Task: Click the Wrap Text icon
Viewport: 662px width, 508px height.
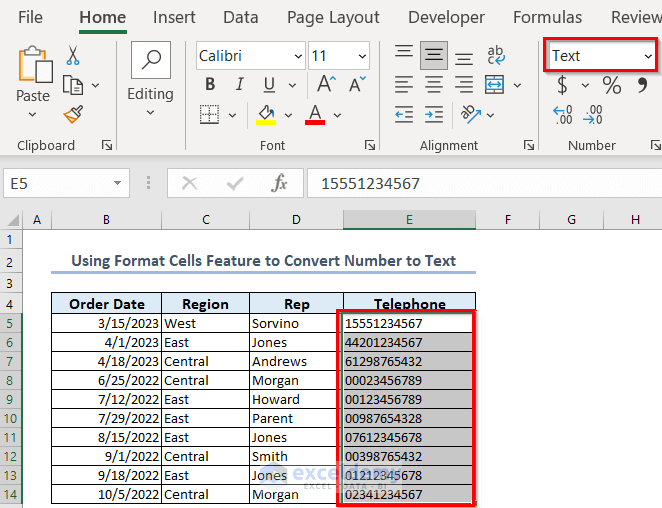Action: (x=495, y=56)
